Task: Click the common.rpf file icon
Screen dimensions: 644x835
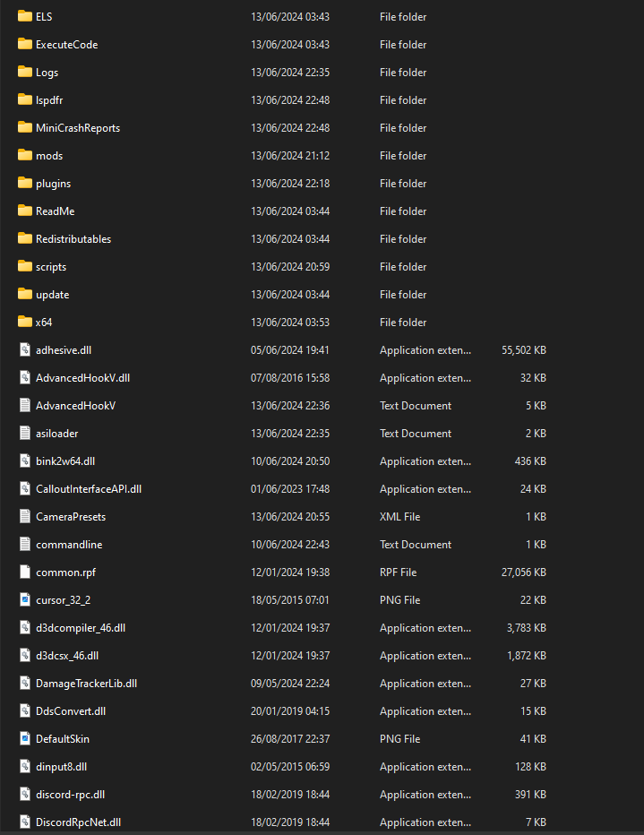Action: 25,572
